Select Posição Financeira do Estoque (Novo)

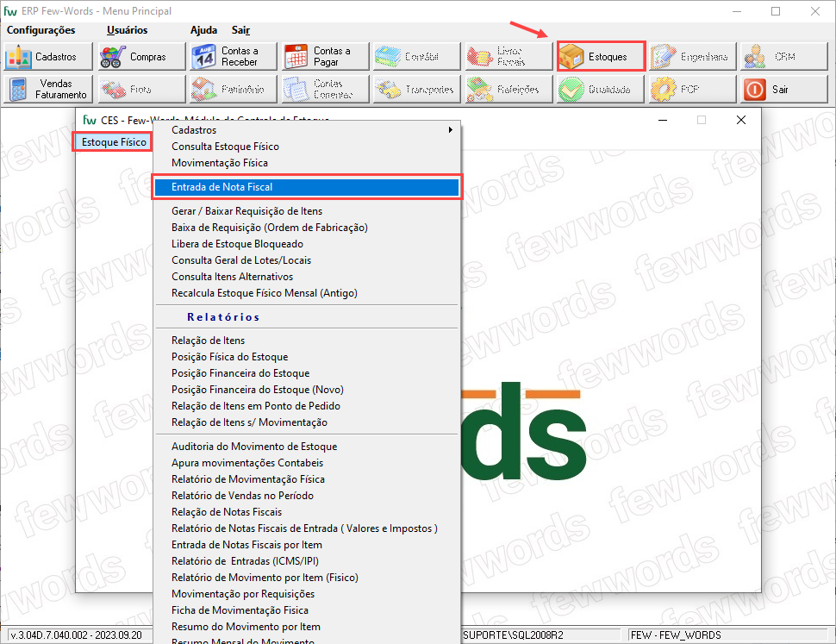[307, 390]
